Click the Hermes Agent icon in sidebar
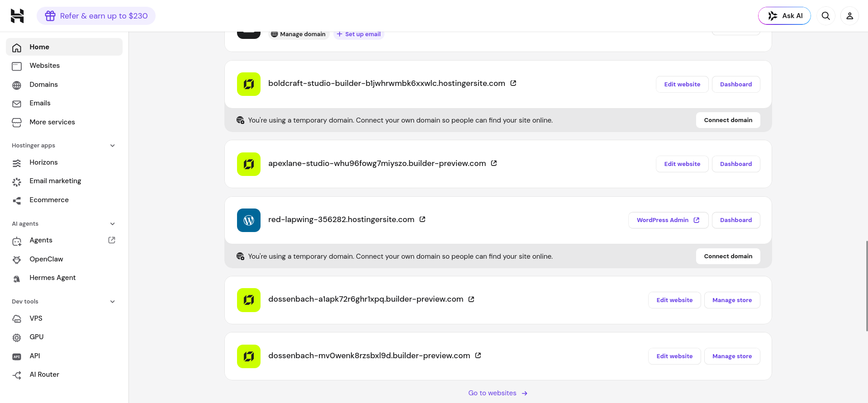This screenshot has height=403, width=868. (x=17, y=279)
